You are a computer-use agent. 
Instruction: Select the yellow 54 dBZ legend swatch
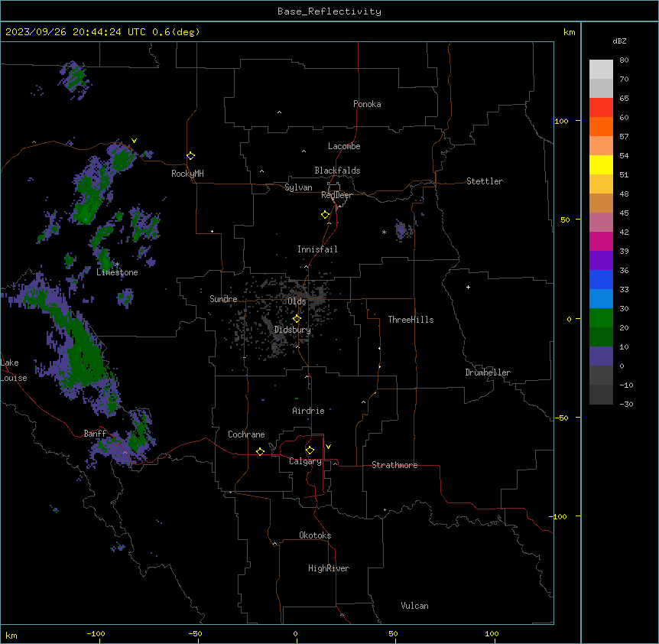tap(601, 164)
